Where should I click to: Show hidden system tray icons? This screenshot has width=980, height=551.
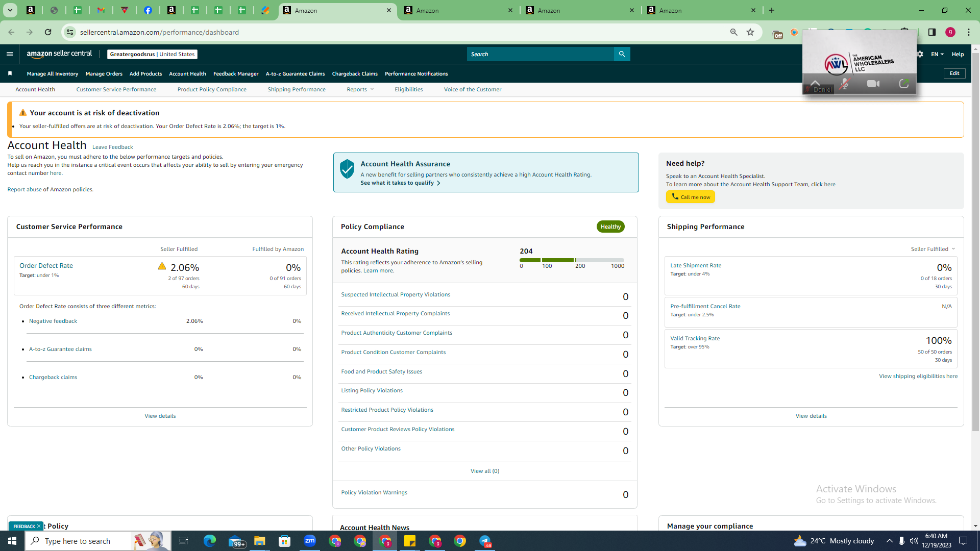pyautogui.click(x=890, y=541)
